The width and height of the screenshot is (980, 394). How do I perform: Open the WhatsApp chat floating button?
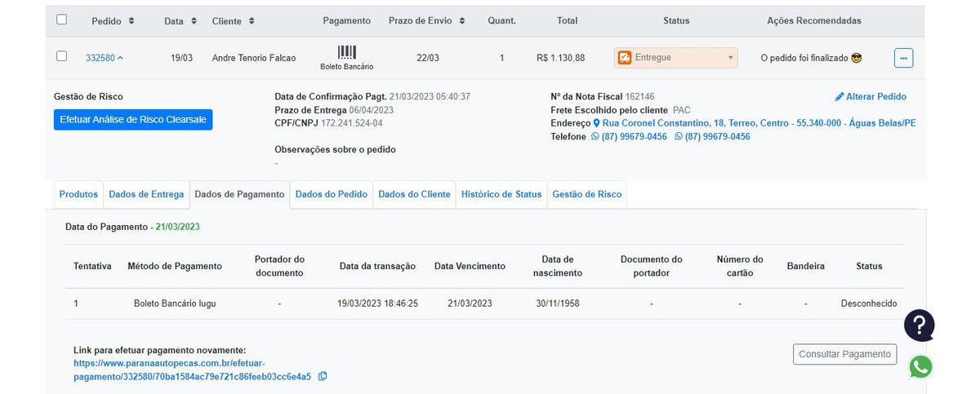pos(920,367)
